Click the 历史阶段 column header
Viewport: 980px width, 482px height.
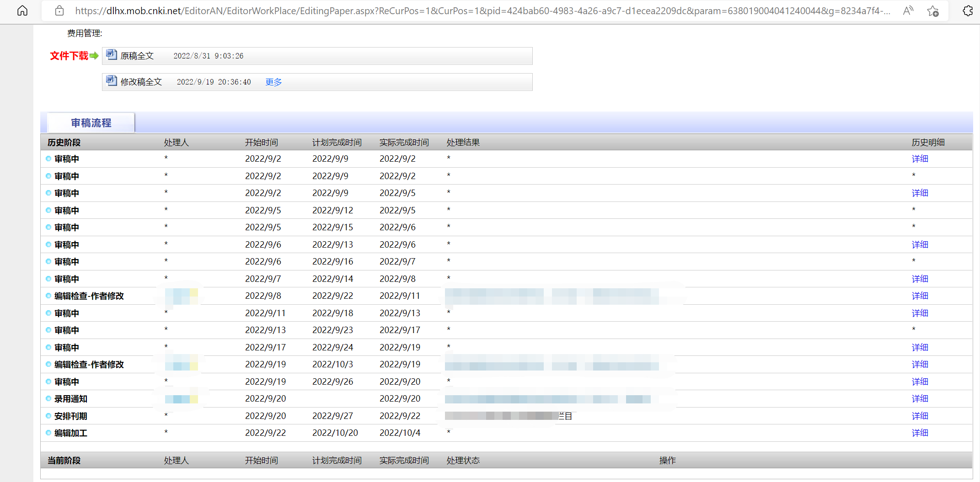[64, 143]
